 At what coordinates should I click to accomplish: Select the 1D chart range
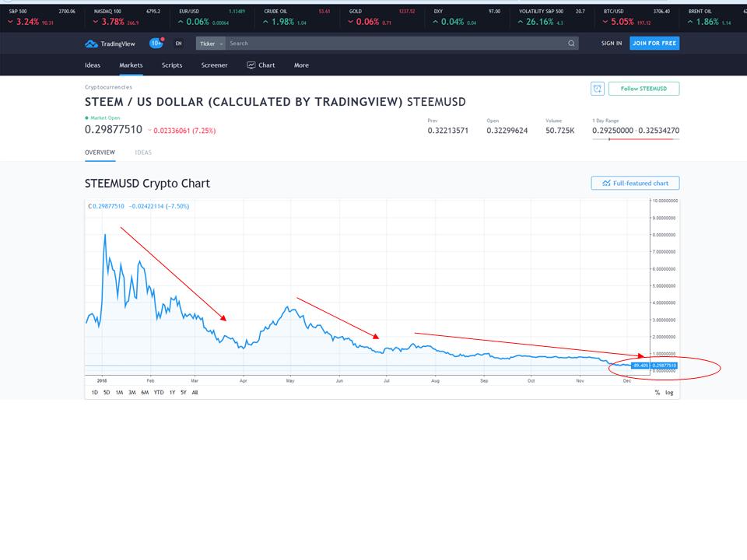(94, 392)
